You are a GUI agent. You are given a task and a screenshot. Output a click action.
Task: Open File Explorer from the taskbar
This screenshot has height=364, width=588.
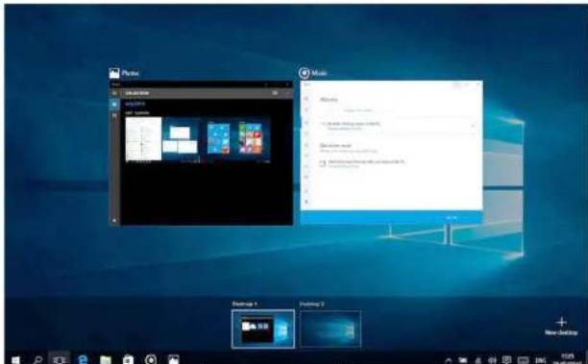[x=106, y=360]
